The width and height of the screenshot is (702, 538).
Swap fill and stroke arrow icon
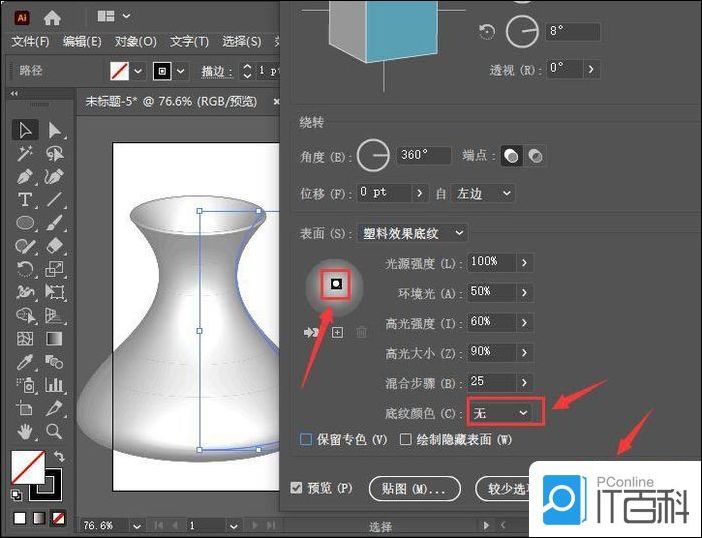59,456
